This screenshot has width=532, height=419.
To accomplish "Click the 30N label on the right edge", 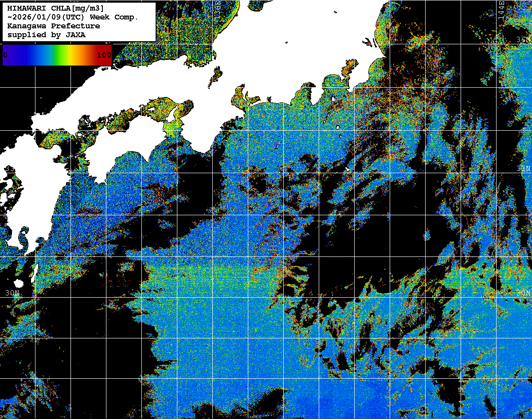I will (x=524, y=293).
